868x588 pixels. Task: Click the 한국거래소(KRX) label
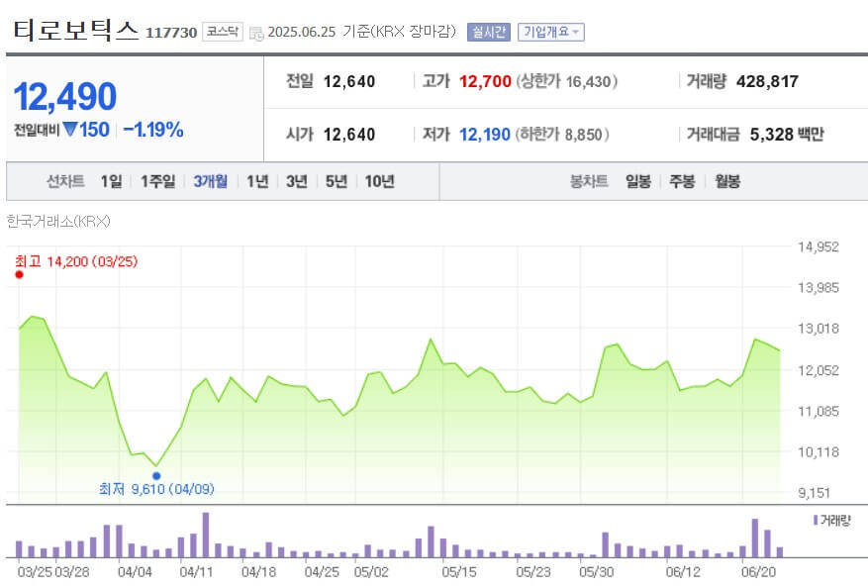58,222
